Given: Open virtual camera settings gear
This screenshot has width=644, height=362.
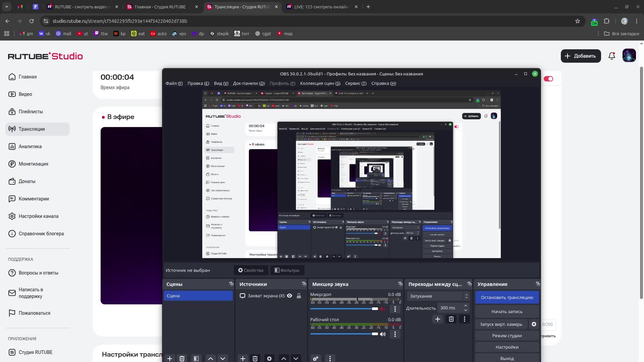Looking at the screenshot, I should pyautogui.click(x=534, y=324).
